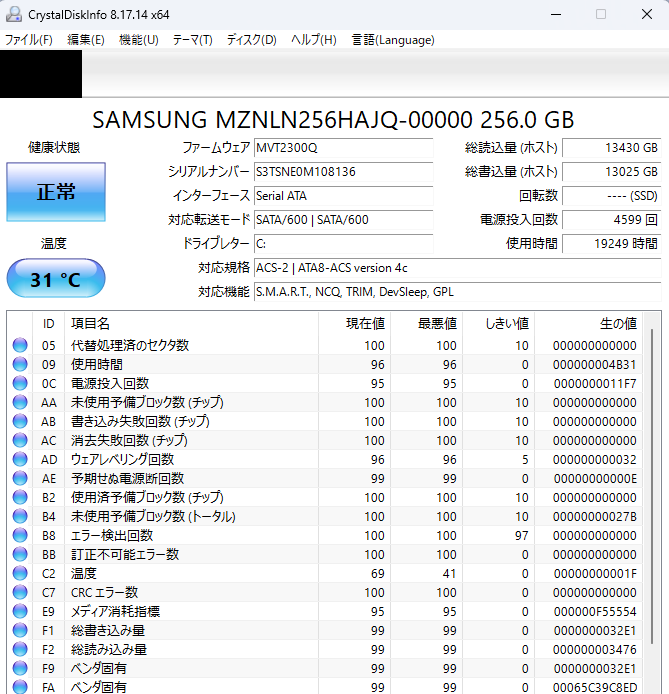669x694 pixels.
Task: Click the status orb for row 0C
Action: click(x=20, y=383)
